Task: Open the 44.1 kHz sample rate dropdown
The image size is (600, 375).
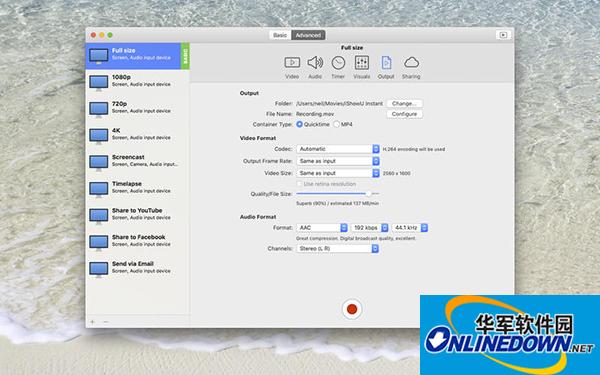Action: point(410,228)
